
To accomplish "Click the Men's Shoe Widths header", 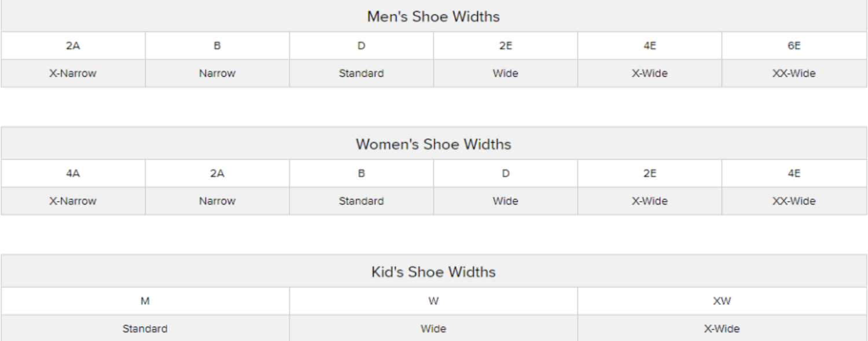I will tap(433, 17).
